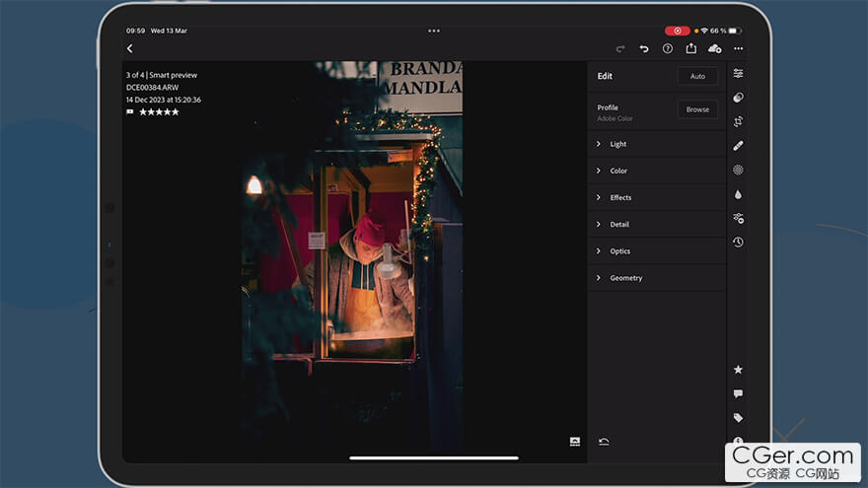The image size is (868, 488).
Task: Open the Lens Blur droplet icon
Action: (x=738, y=194)
